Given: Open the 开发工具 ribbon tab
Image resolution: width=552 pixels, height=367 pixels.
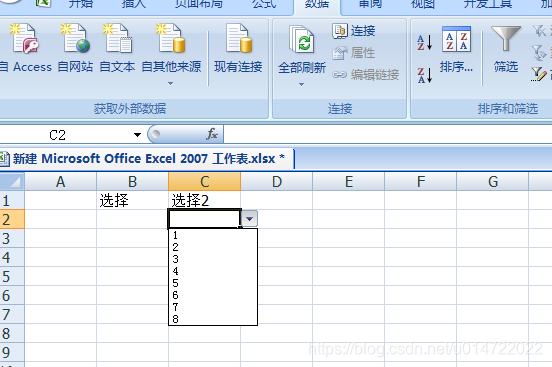Looking at the screenshot, I should pyautogui.click(x=488, y=4).
